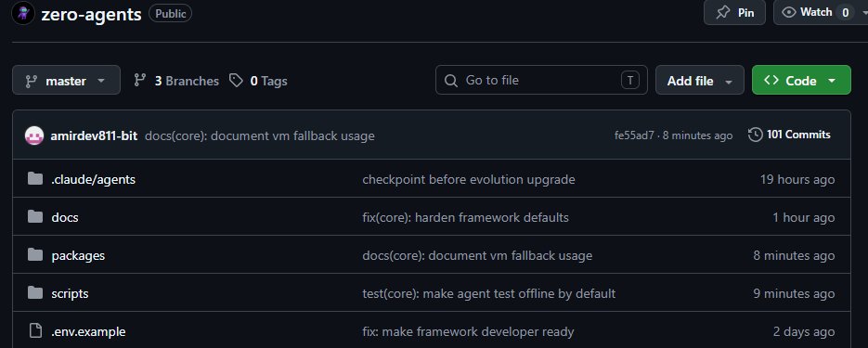Open the .claude/agents folder
868x348 pixels.
(93, 179)
